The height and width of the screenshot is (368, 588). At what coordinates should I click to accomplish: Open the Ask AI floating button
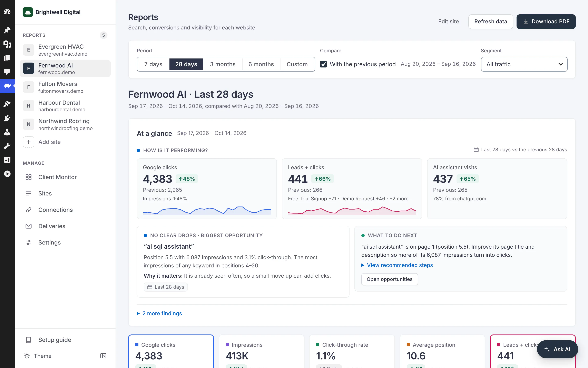point(557,349)
